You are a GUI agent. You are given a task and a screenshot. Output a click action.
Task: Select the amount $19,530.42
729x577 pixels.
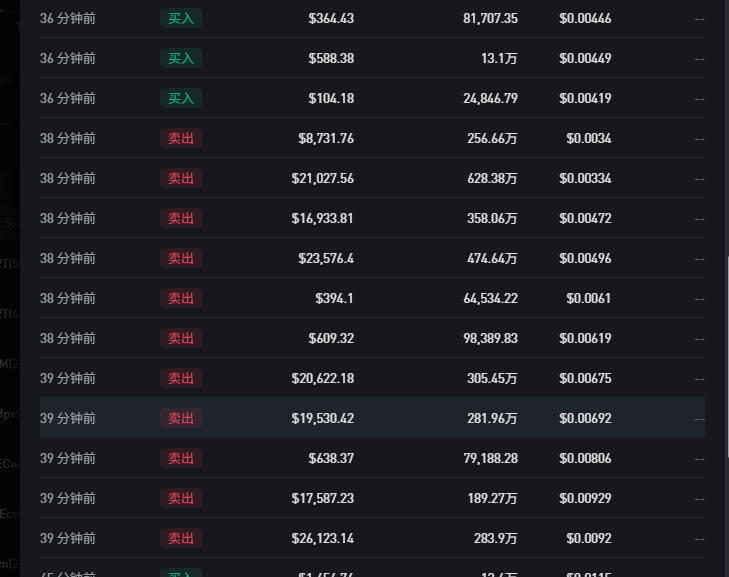click(x=323, y=418)
